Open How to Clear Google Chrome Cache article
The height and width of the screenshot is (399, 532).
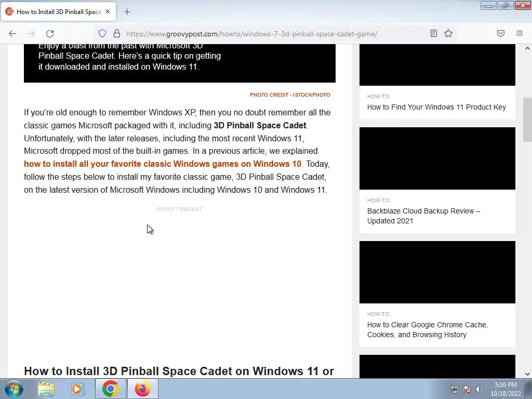pos(428,330)
